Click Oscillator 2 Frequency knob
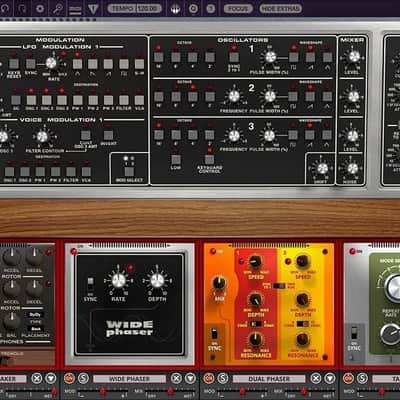 pos(234,96)
